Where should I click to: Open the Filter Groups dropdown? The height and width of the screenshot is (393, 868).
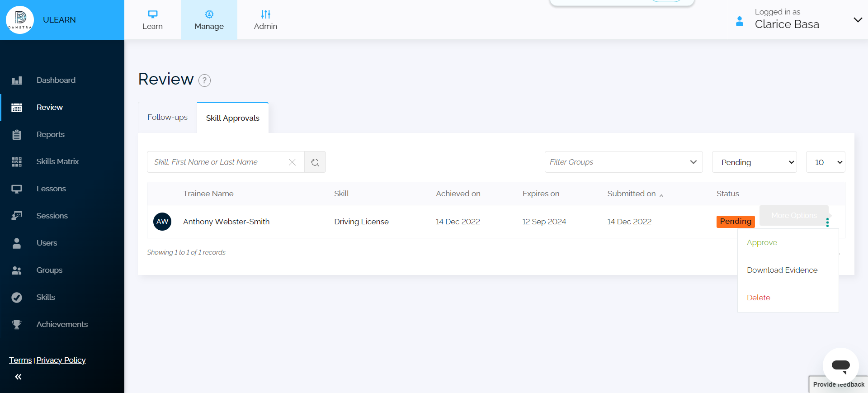pos(623,162)
